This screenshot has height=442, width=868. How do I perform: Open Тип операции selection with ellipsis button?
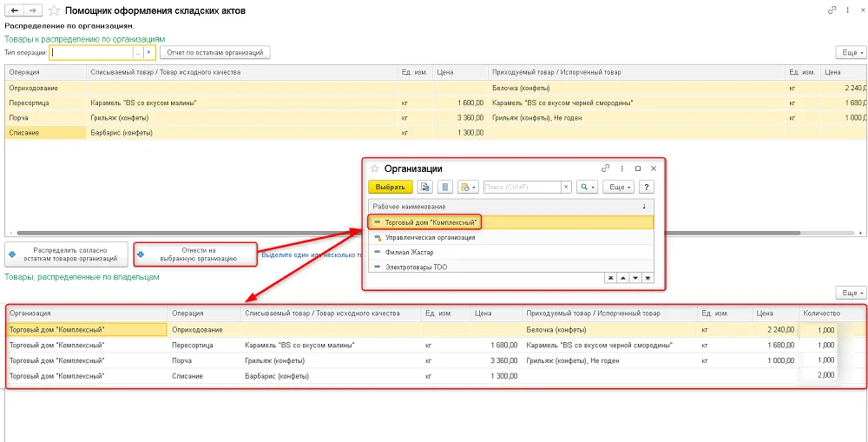point(138,53)
